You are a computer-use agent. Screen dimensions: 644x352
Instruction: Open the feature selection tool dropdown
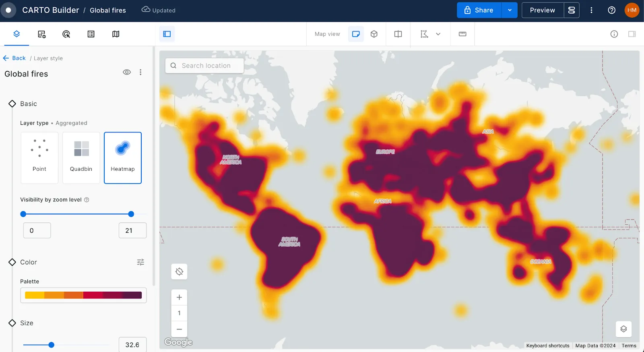pyautogui.click(x=438, y=34)
